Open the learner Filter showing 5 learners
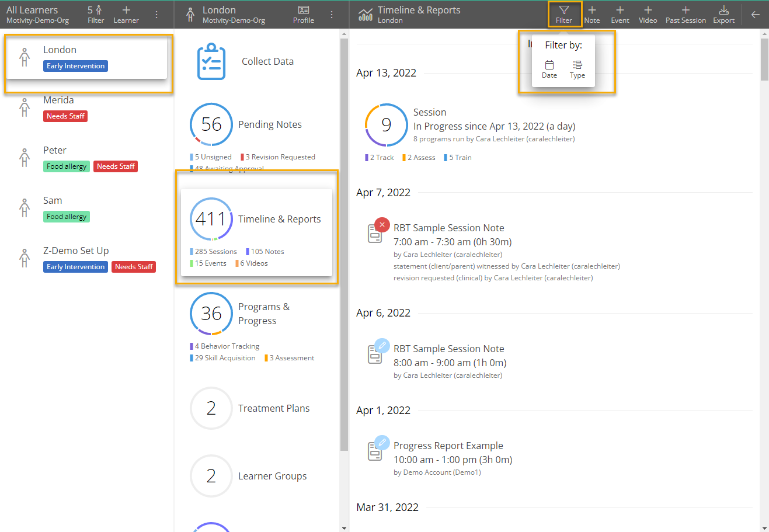Viewport: 769px width, 532px height. [x=96, y=14]
